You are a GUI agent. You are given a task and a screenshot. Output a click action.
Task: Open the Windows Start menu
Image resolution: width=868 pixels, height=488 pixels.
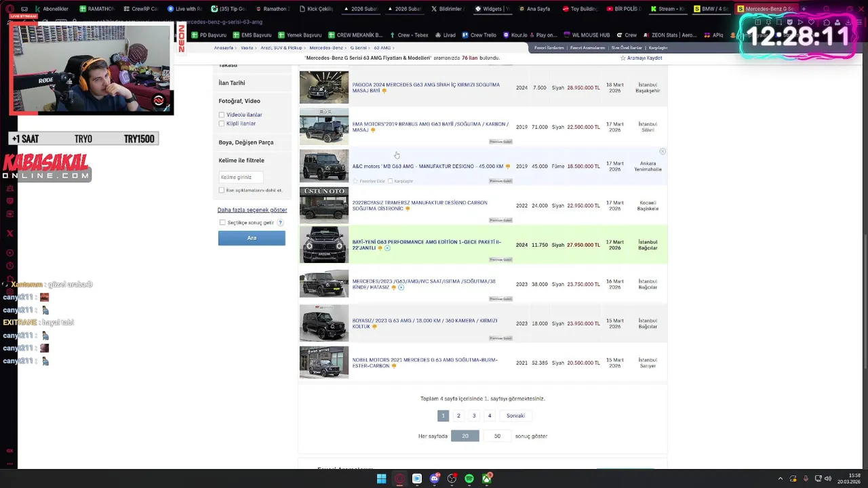pyautogui.click(x=381, y=479)
